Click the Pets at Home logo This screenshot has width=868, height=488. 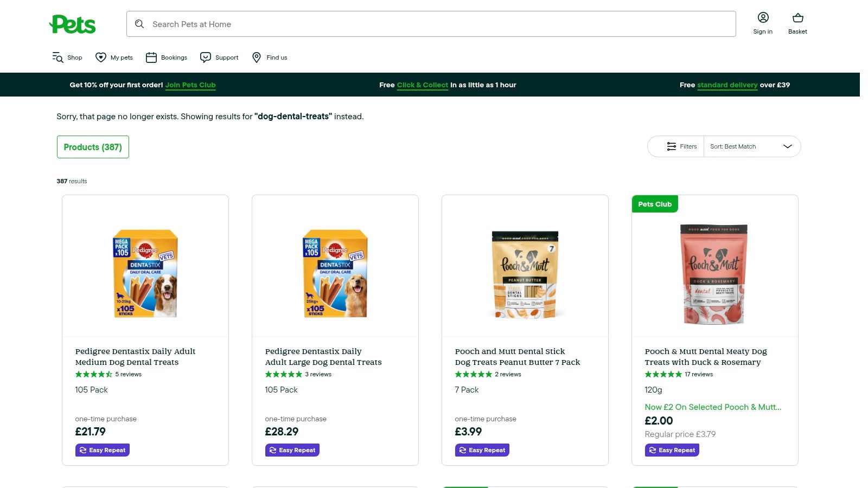[x=72, y=24]
